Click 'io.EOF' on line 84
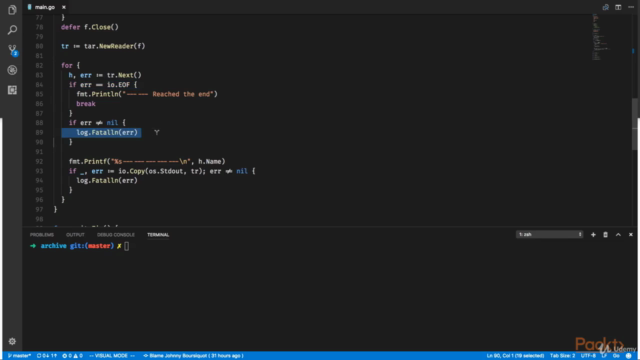 (118, 85)
